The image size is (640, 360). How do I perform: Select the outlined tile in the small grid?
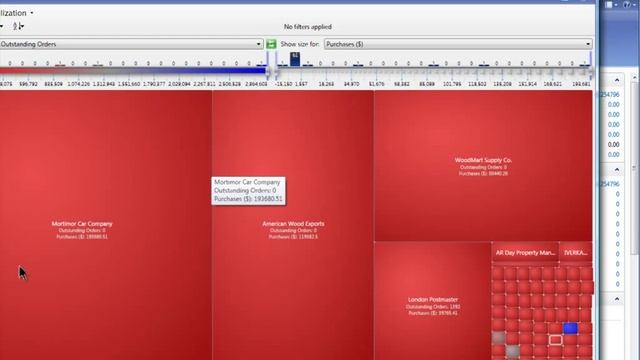(x=556, y=340)
